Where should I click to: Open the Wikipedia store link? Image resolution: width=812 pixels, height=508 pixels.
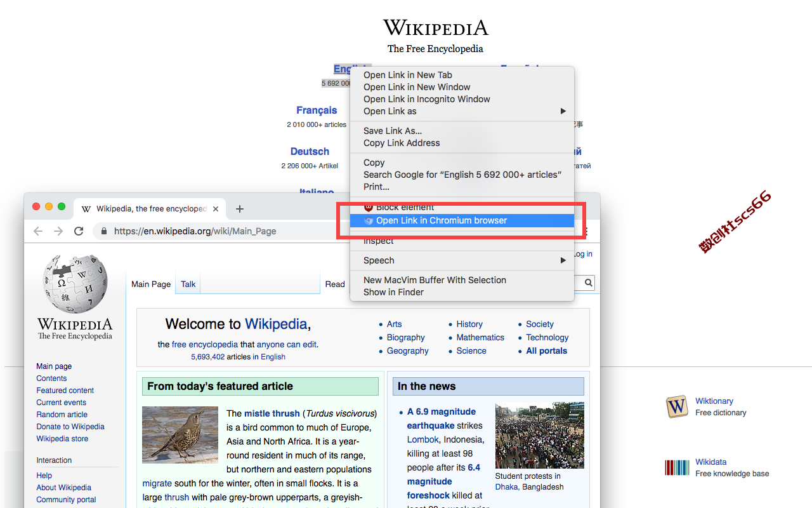[62, 439]
